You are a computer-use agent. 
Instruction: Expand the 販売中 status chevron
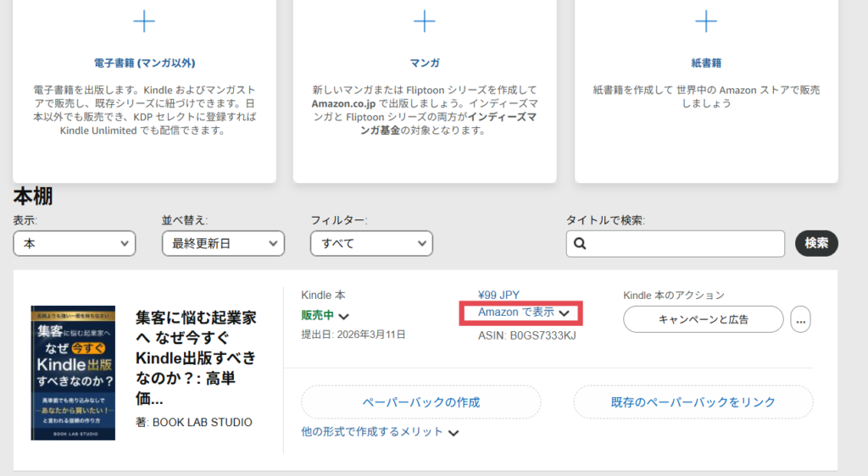coord(344,316)
